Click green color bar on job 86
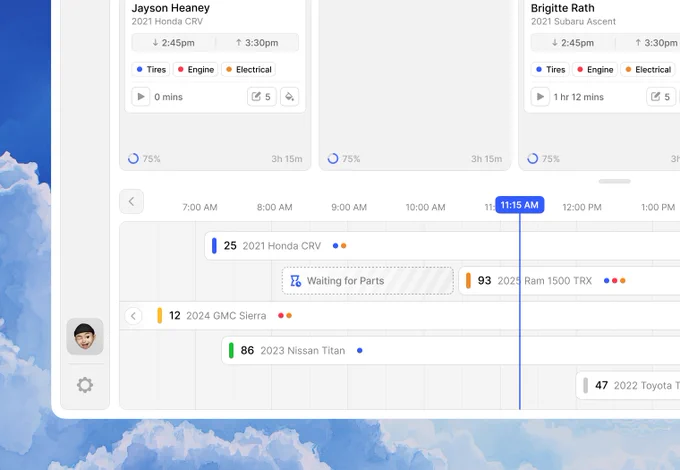The height and width of the screenshot is (470, 680). click(x=231, y=350)
